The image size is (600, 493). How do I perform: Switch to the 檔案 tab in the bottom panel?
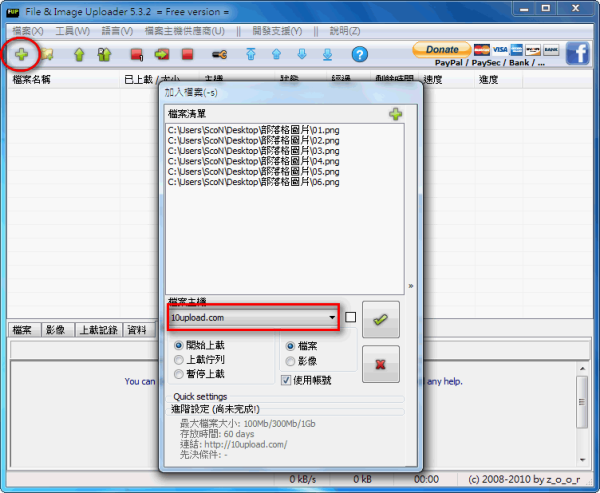24,330
